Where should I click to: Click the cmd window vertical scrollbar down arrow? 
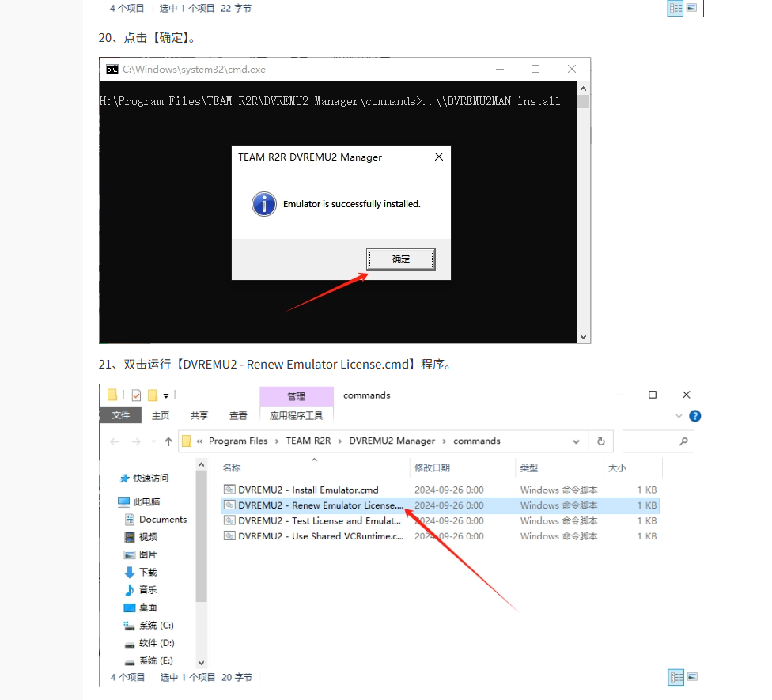click(x=584, y=337)
